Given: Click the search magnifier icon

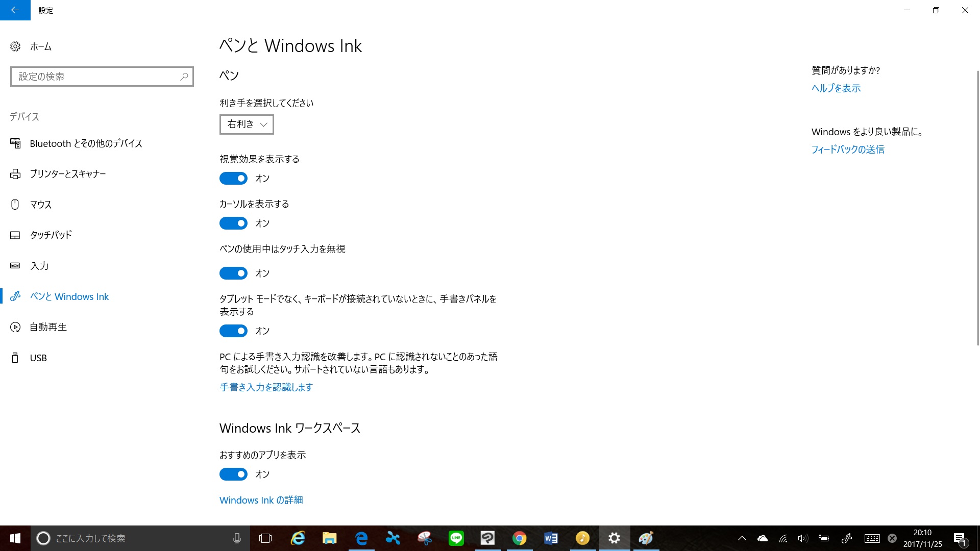Looking at the screenshot, I should point(184,77).
